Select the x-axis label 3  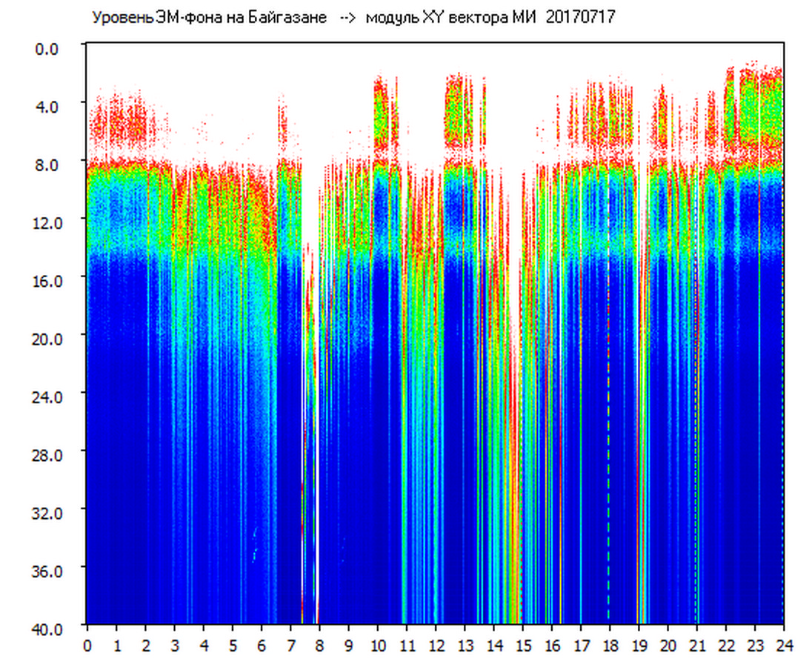(174, 646)
